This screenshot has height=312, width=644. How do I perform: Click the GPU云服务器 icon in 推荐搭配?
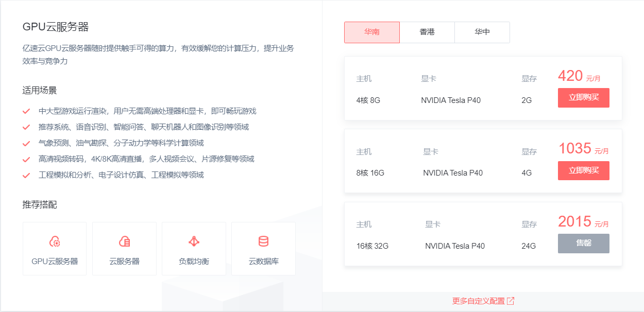point(55,241)
